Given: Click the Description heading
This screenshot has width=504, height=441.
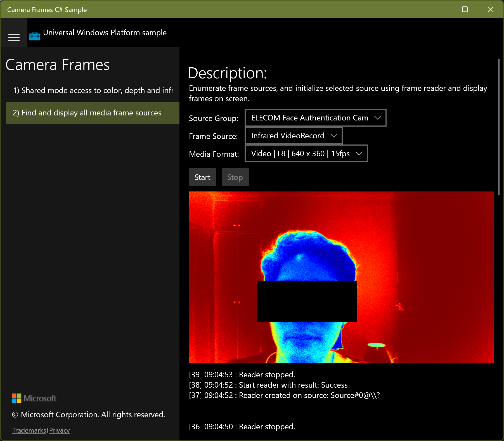Looking at the screenshot, I should click(228, 73).
